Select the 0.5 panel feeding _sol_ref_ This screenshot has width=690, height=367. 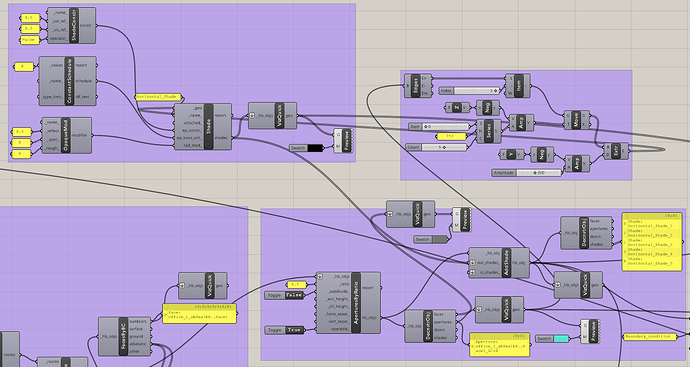click(30, 18)
